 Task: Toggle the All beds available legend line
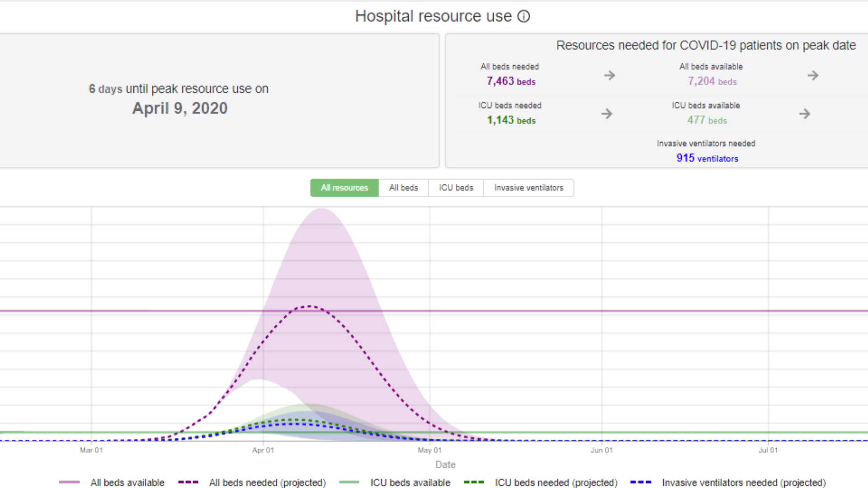coord(127,483)
